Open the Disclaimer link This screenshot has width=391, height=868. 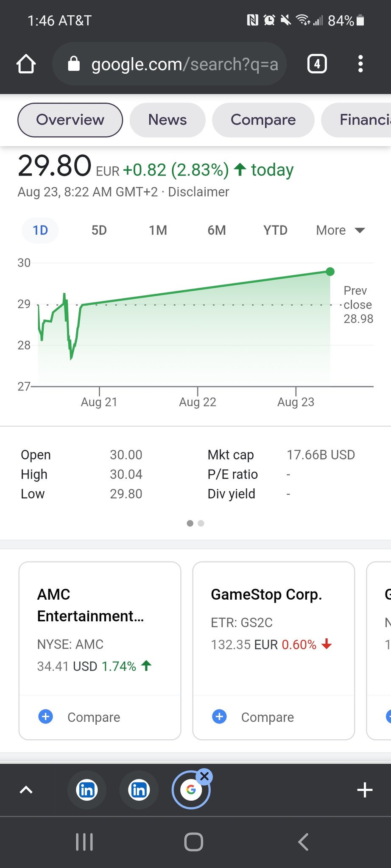pos(198,192)
